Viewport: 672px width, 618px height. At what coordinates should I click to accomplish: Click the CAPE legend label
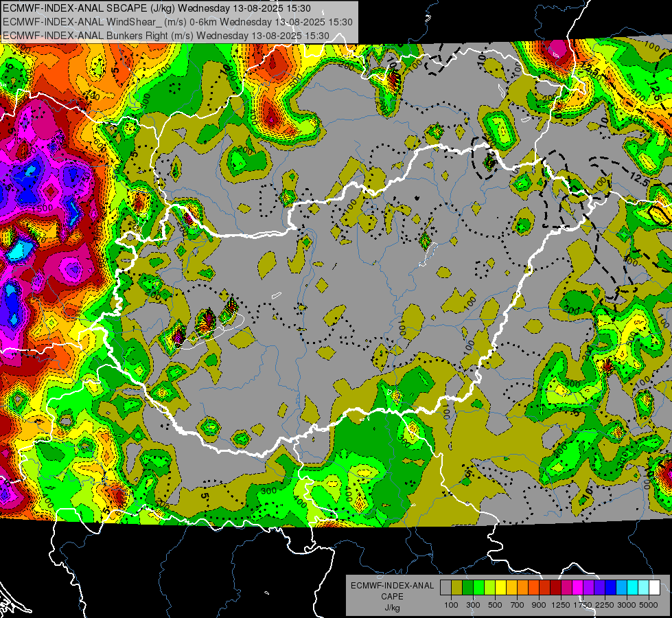point(392,597)
